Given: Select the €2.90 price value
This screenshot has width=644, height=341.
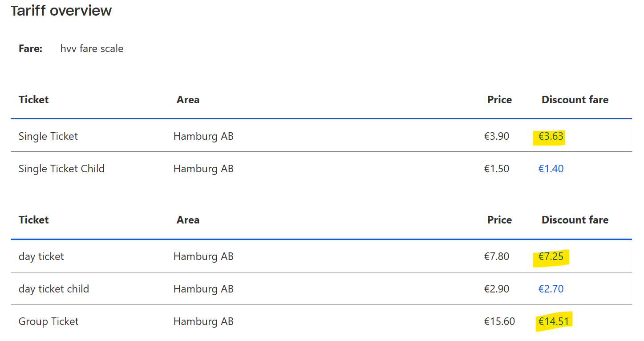Looking at the screenshot, I should click(497, 289).
